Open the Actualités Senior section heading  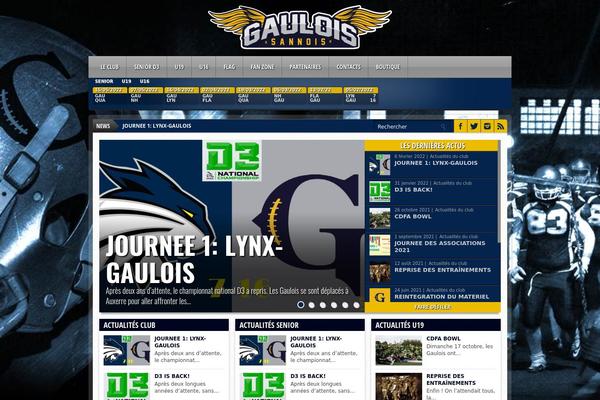269,325
